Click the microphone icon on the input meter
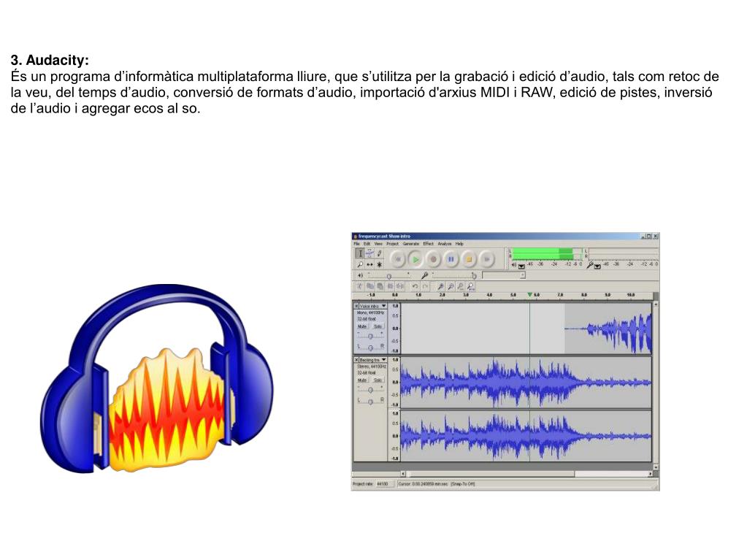 [x=590, y=265]
